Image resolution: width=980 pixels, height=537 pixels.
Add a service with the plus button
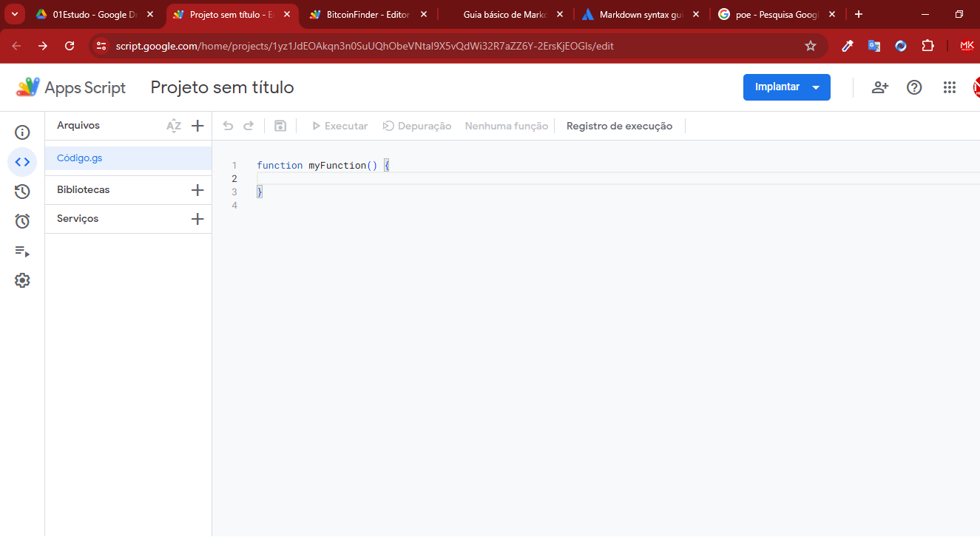(x=197, y=219)
